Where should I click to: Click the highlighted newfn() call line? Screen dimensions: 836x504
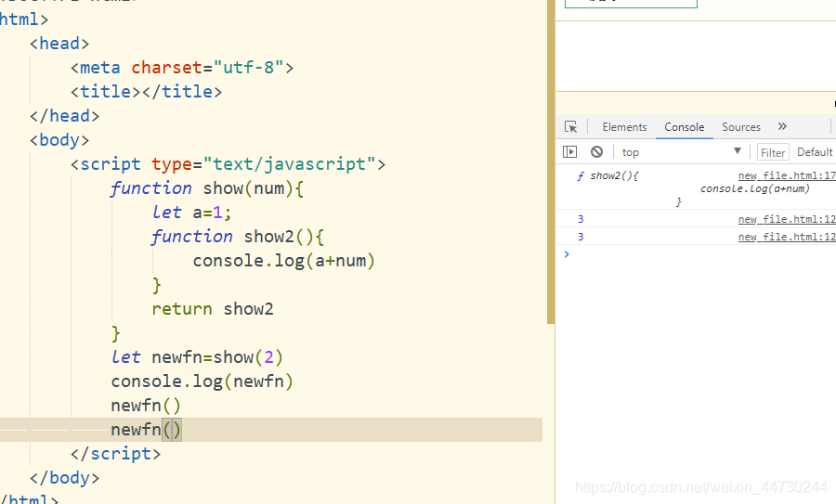click(x=146, y=430)
